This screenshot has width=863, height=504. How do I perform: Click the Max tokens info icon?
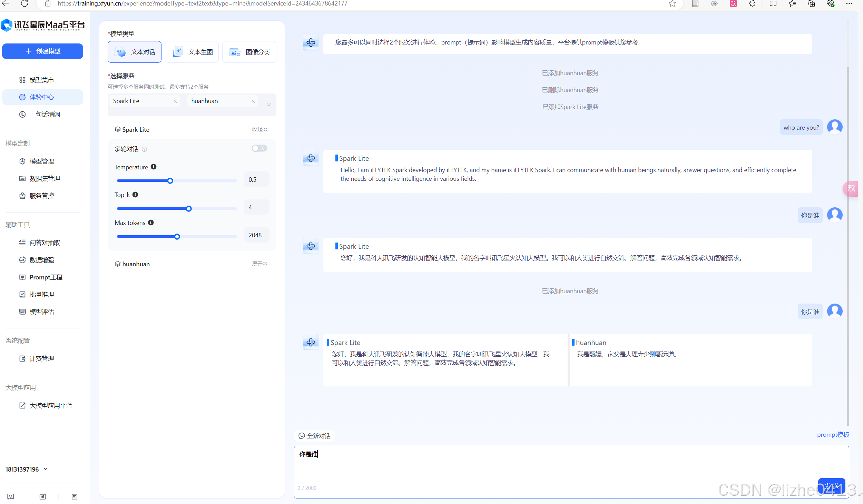(151, 223)
